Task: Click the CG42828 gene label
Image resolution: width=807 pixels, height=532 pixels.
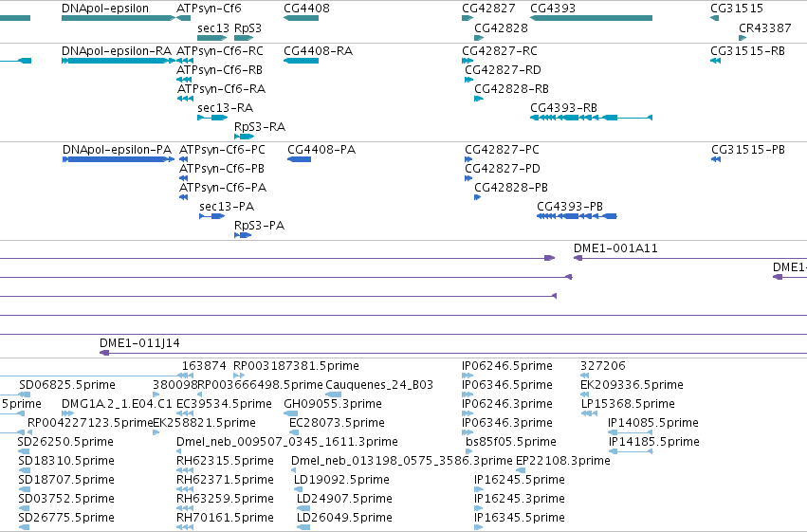Action: (x=501, y=28)
